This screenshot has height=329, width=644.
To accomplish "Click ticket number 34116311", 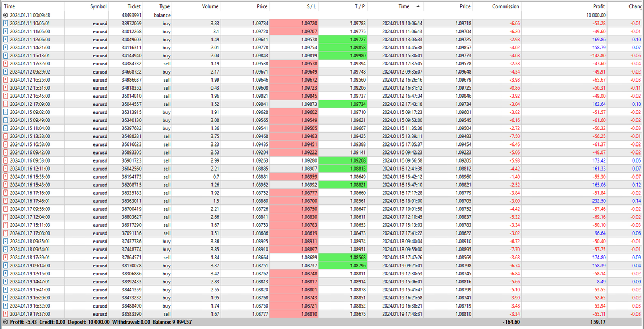I will tap(131, 47).
